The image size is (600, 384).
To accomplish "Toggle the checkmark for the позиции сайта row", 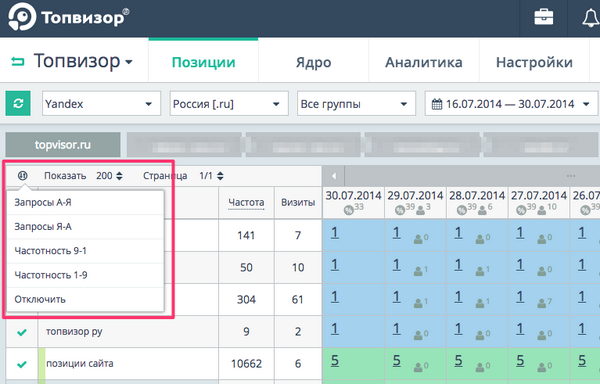I will (x=22, y=364).
